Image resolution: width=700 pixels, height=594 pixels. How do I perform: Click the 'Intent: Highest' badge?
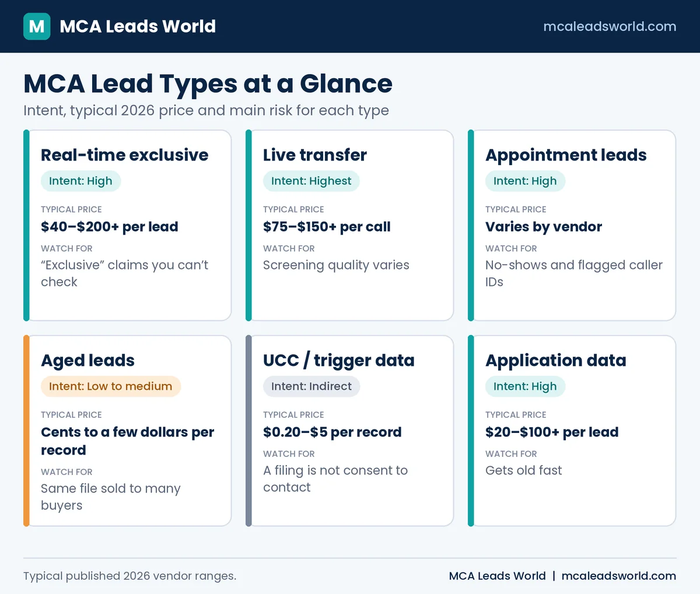click(311, 181)
